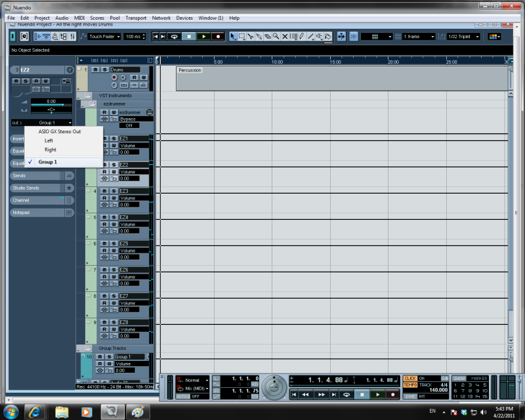Open Edit channel settings for EZ2 inspector

(70, 70)
